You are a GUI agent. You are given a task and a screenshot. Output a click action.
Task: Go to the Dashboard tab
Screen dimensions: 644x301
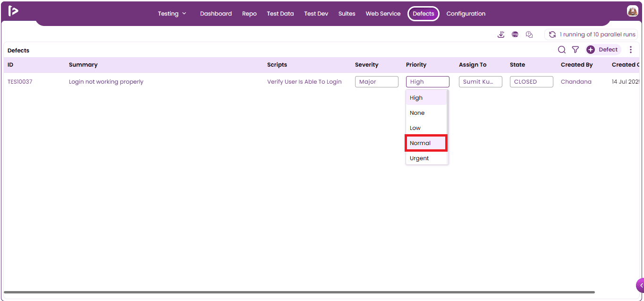(x=216, y=14)
